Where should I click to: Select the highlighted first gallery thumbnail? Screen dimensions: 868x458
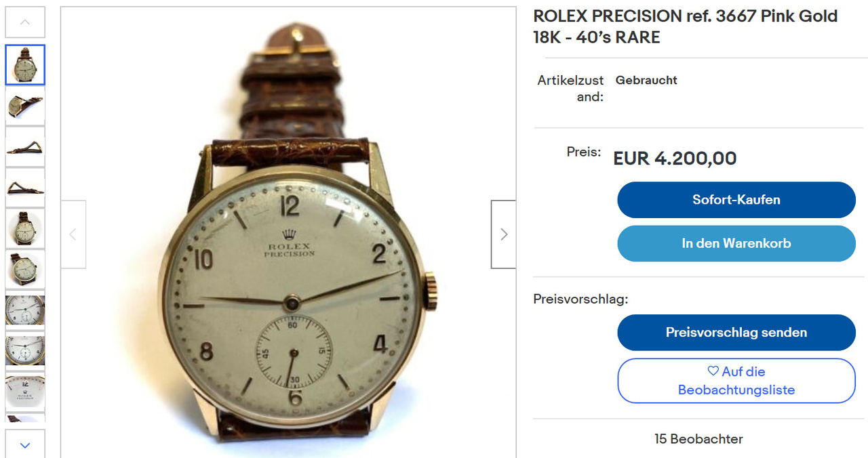coord(25,65)
